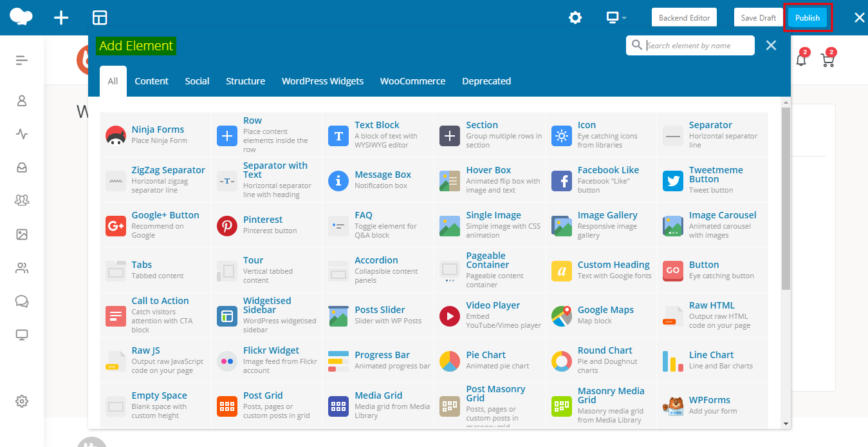Close the Add Element panel
868x447 pixels.
click(x=771, y=45)
